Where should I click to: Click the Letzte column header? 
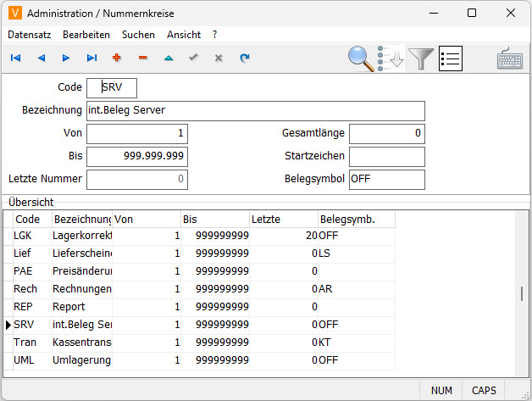284,220
